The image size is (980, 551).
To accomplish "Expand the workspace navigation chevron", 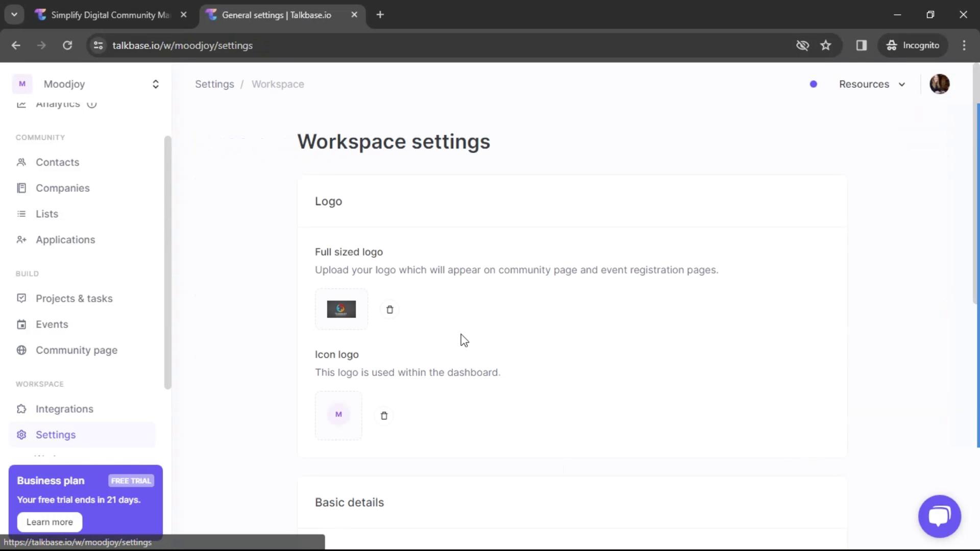I will 156,84.
